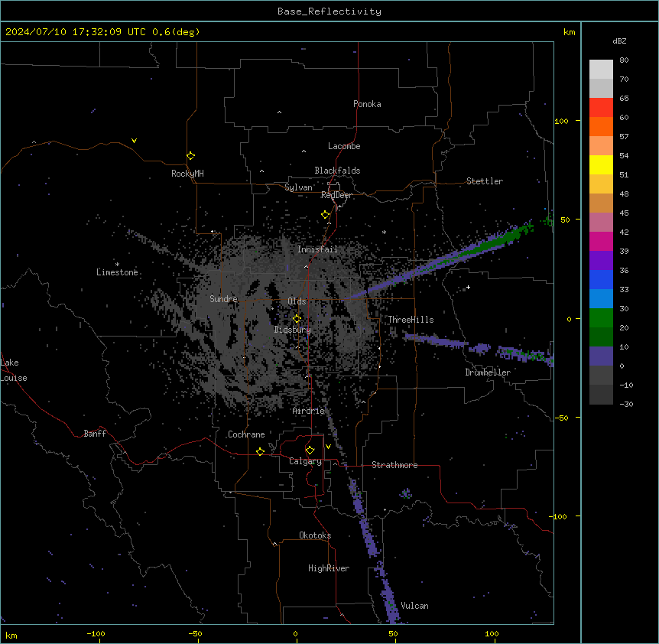Click the Strathmore label

(x=394, y=465)
